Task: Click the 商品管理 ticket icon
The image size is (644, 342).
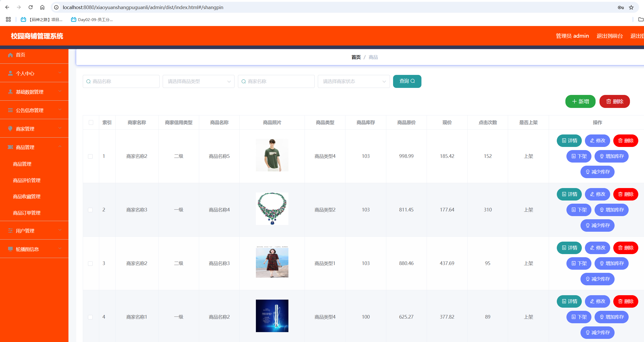Action: [10, 147]
